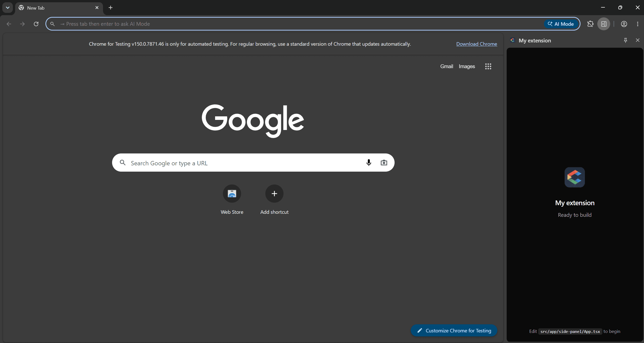The height and width of the screenshot is (343, 644).
Task: Open the Web Store shortcut
Action: [232, 200]
